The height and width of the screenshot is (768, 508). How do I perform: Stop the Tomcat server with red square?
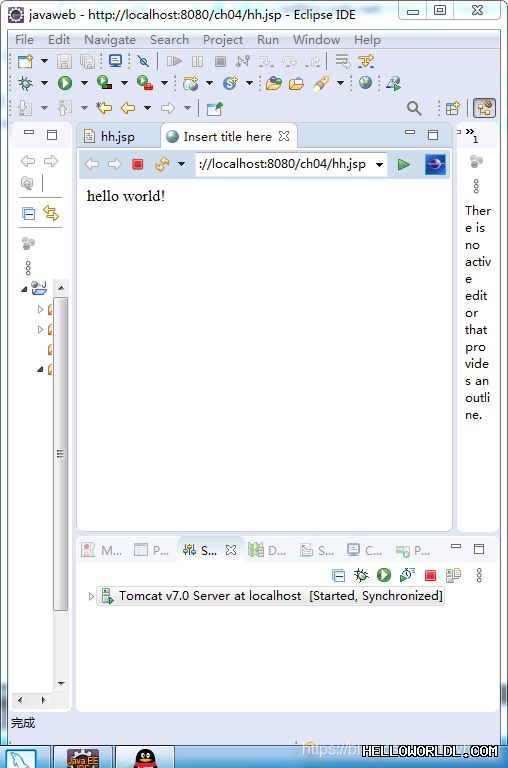click(x=430, y=575)
